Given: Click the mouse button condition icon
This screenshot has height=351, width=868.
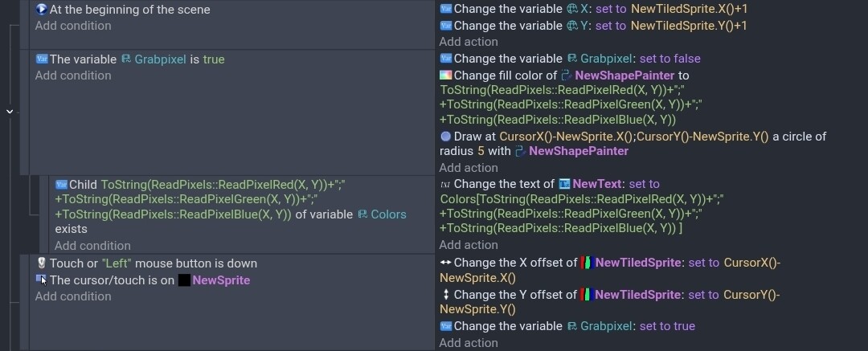Looking at the screenshot, I should 42,263.
